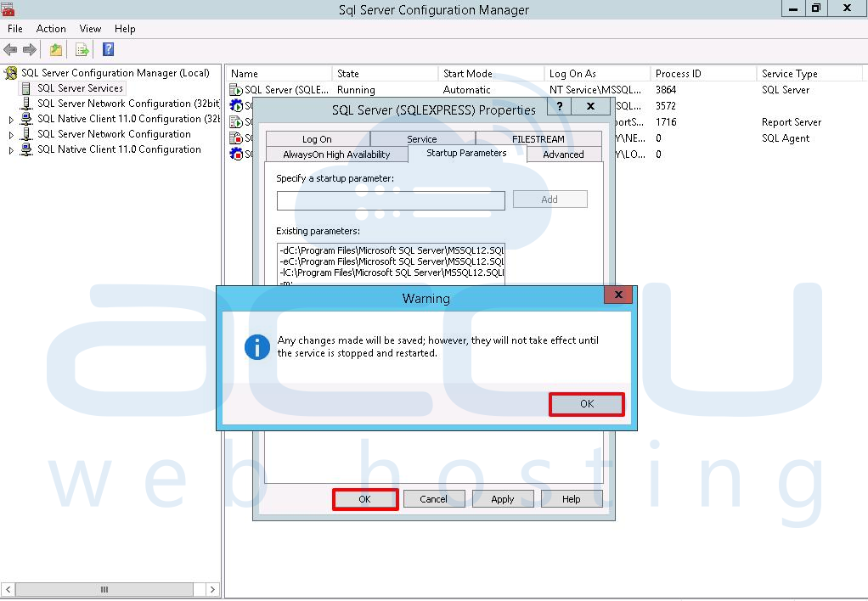Image resolution: width=868 pixels, height=601 pixels.
Task: Expand the last SQL Native Client 11.0 Configuration node
Action: click(11, 150)
